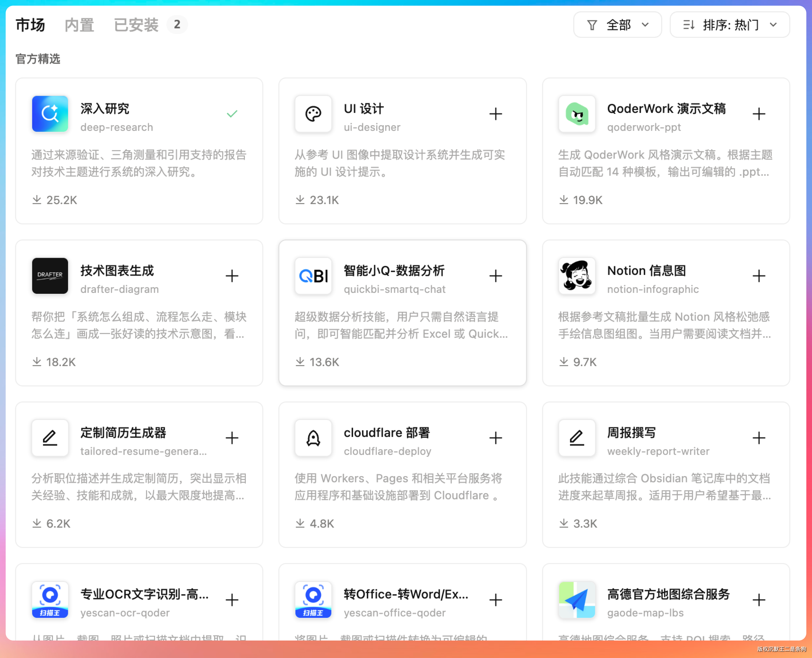Image resolution: width=812 pixels, height=658 pixels.
Task: Click the 官方精选 section heading
Action: coord(38,59)
